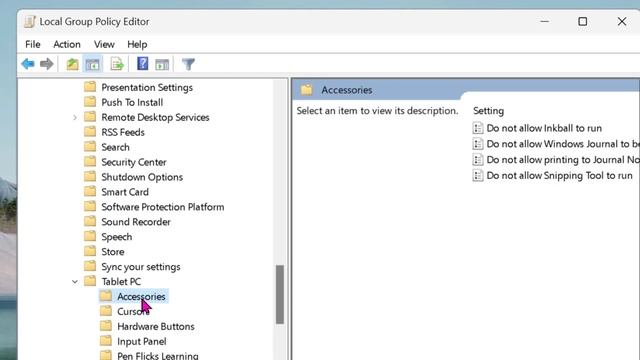Image resolution: width=640 pixels, height=360 pixels.
Task: Toggle Show/Hide Action Pane icon
Action: pos(162,64)
